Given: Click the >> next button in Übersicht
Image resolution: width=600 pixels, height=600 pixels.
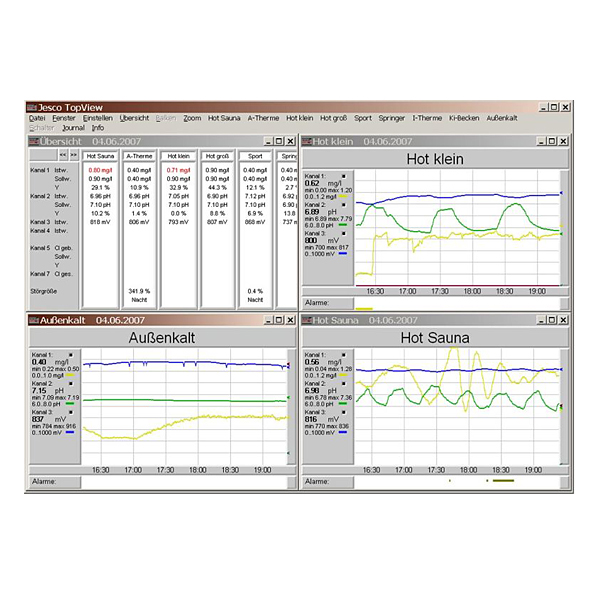Looking at the screenshot, I should point(73,155).
